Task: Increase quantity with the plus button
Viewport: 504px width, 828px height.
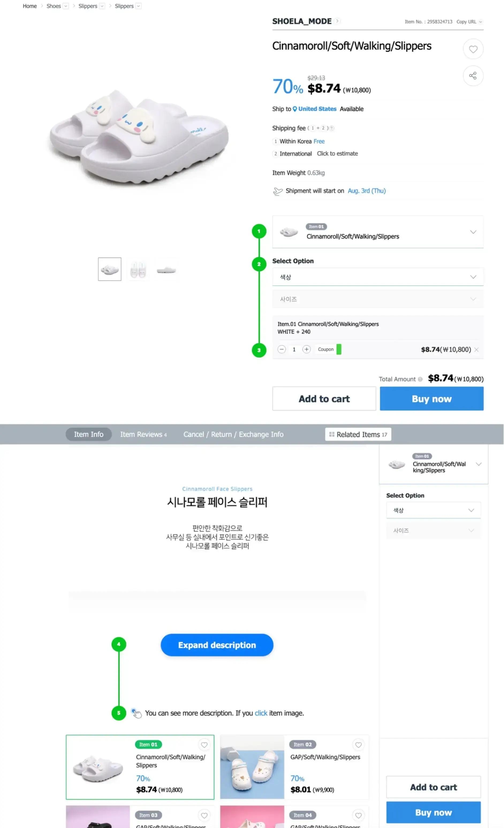Action: pyautogui.click(x=306, y=349)
